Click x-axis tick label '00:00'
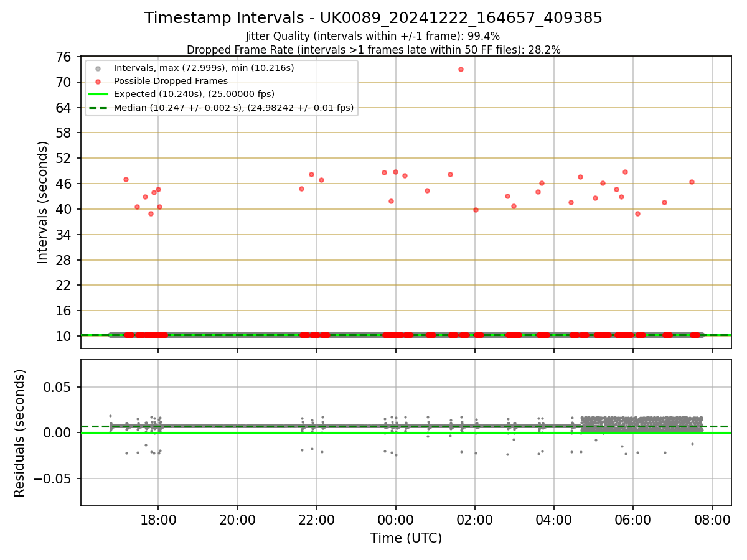Screen dimensions: 747x560 pyautogui.click(x=396, y=520)
